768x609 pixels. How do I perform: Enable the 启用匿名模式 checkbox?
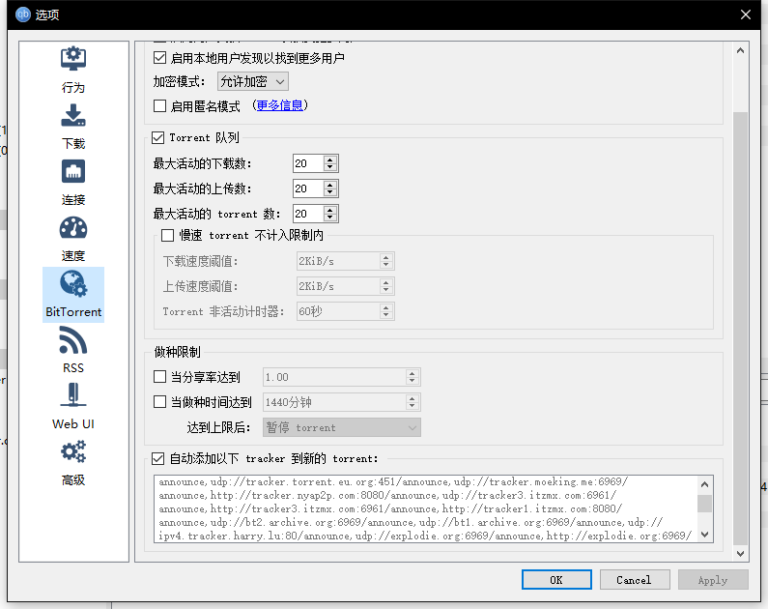160,106
